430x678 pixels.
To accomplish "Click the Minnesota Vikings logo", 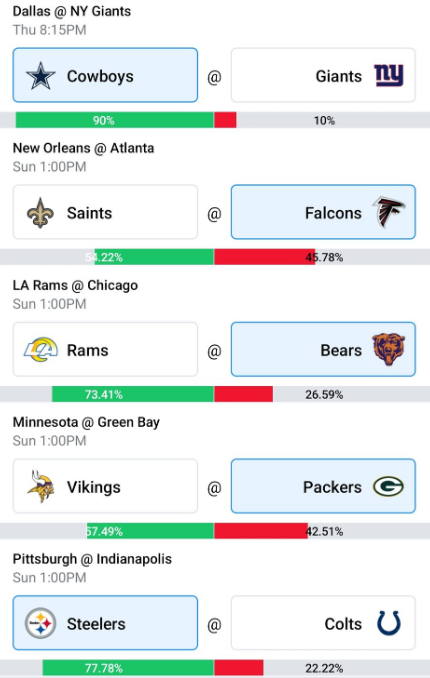I will [40, 486].
